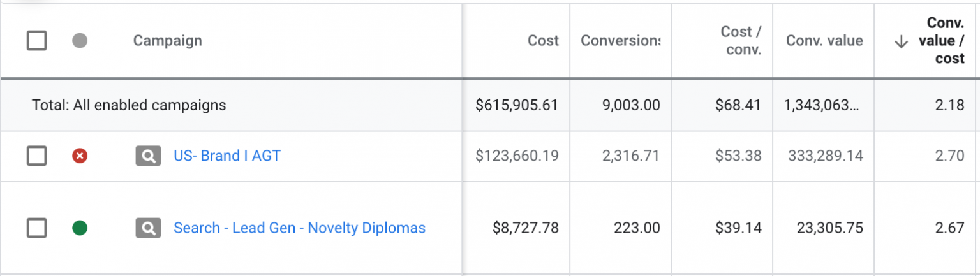Sort table by Cost column

543,41
